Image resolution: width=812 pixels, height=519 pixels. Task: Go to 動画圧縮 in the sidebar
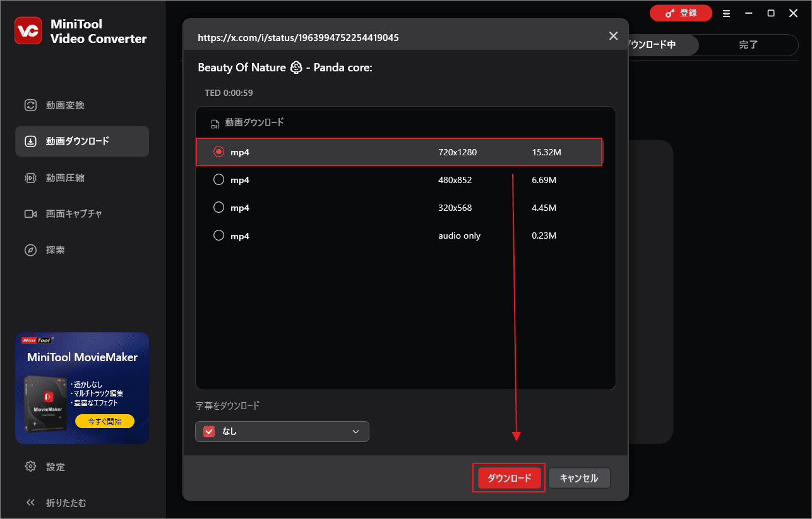point(82,178)
